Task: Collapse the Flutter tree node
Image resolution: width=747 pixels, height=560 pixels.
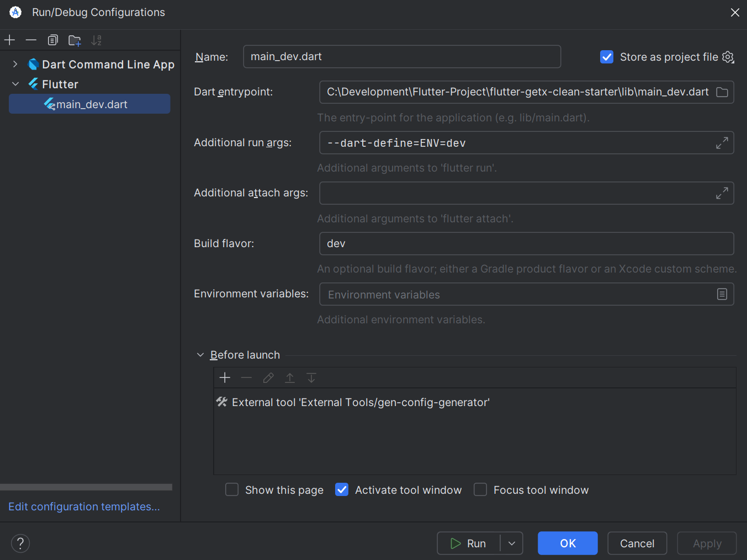Action: (15, 84)
